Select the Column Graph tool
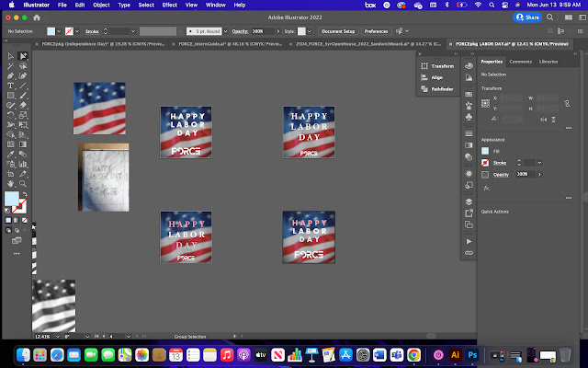The height and width of the screenshot is (368, 588). (x=23, y=164)
